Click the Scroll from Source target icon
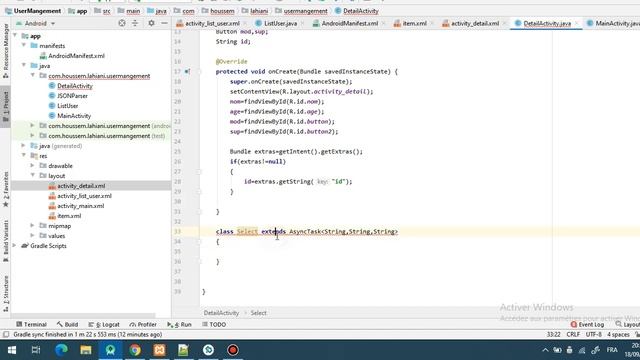640x360 pixels. (122, 23)
